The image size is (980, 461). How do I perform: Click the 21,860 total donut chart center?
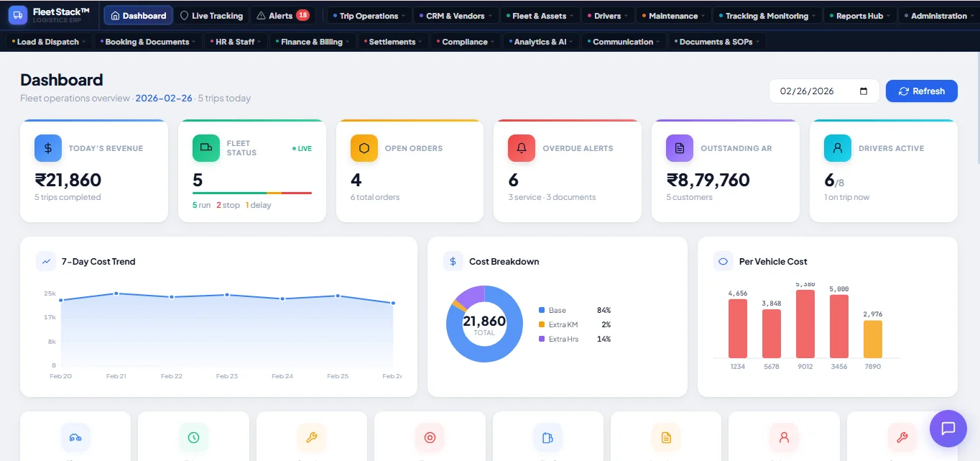(x=484, y=324)
